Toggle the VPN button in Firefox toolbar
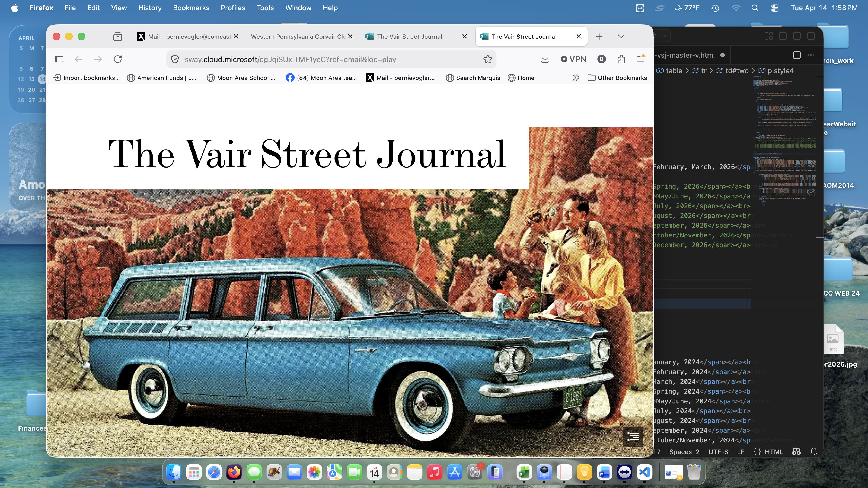Image resolution: width=868 pixels, height=488 pixels. 573,59
